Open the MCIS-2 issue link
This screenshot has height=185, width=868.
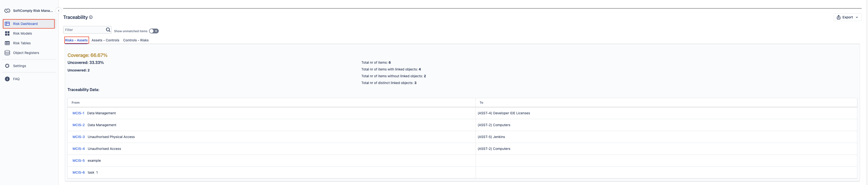click(x=78, y=125)
